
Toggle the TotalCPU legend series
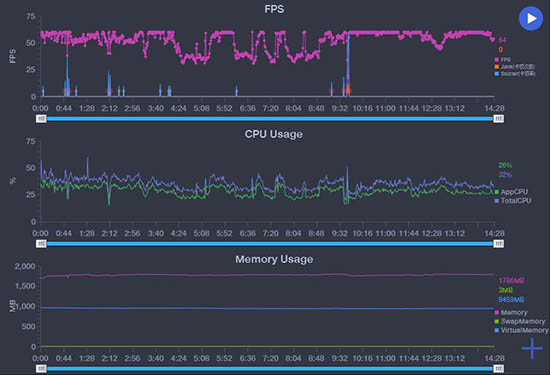(x=513, y=201)
